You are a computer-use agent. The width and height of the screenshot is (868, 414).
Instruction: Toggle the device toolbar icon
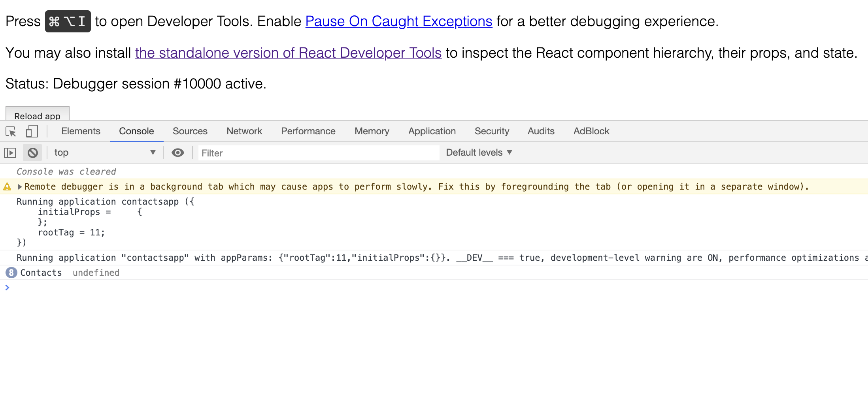tap(32, 131)
